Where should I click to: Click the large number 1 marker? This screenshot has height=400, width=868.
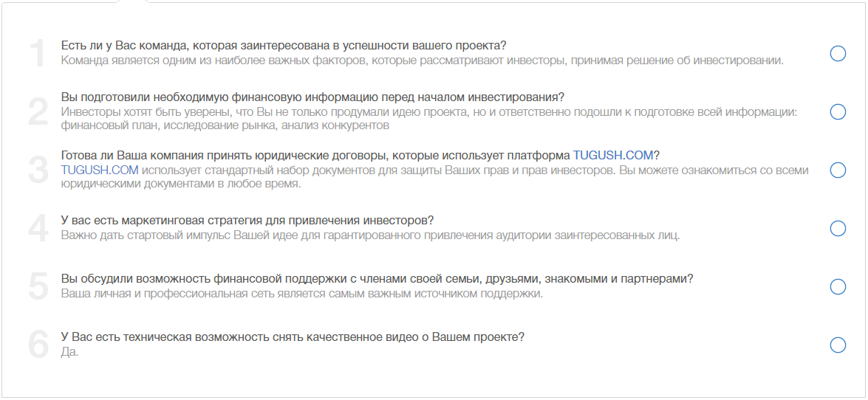tap(38, 54)
